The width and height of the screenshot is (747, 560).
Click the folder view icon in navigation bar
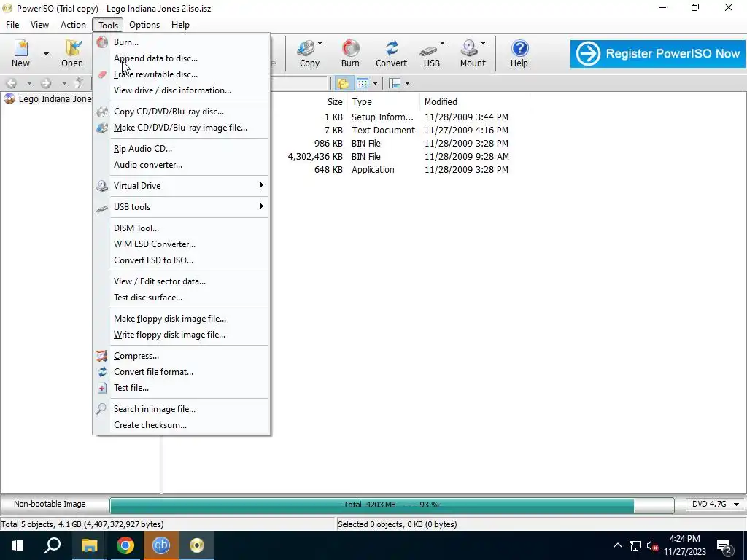(x=343, y=83)
